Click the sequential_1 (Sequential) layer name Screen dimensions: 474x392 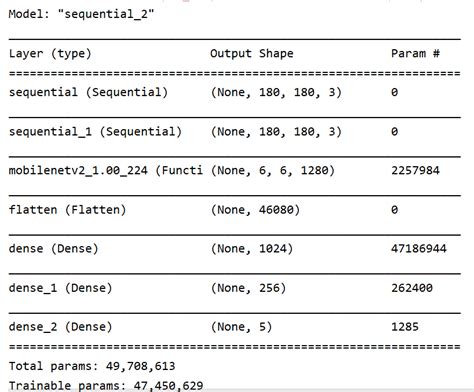coord(95,132)
